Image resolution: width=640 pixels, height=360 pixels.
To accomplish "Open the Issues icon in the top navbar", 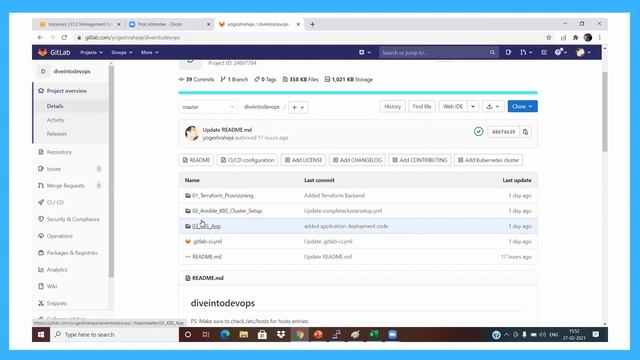I will click(x=508, y=52).
